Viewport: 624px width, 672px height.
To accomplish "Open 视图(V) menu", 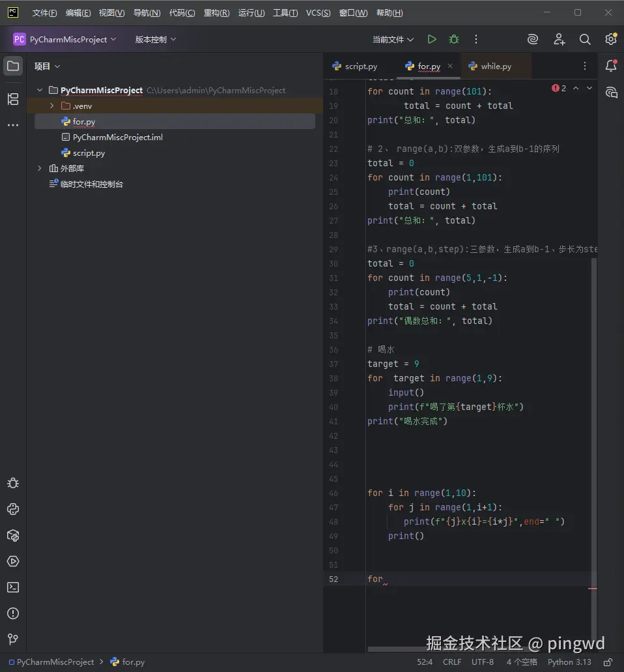I will (x=112, y=13).
